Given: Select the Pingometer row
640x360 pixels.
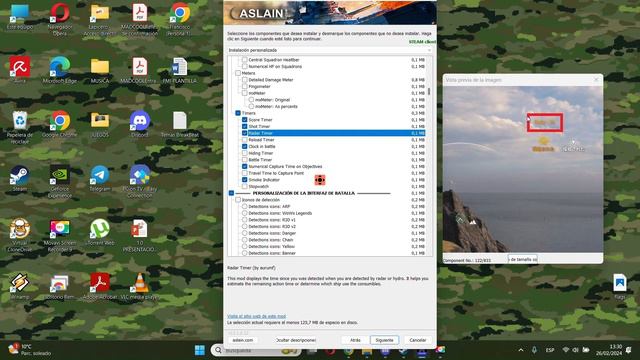Looking at the screenshot, I should click(259, 87).
